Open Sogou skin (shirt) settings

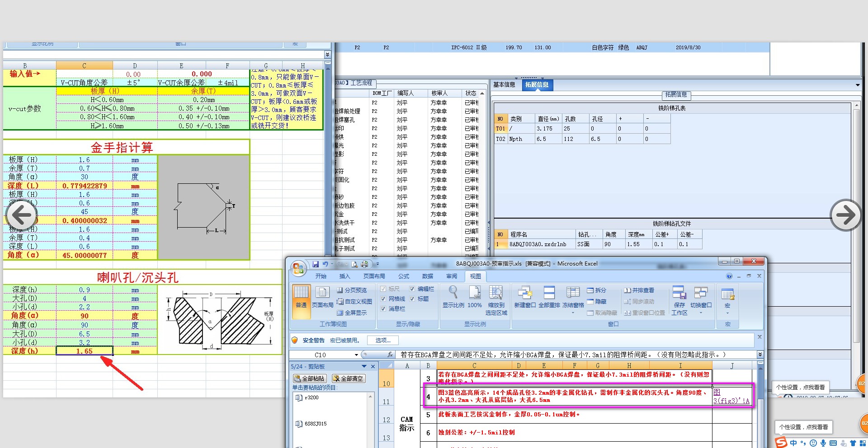(853, 443)
